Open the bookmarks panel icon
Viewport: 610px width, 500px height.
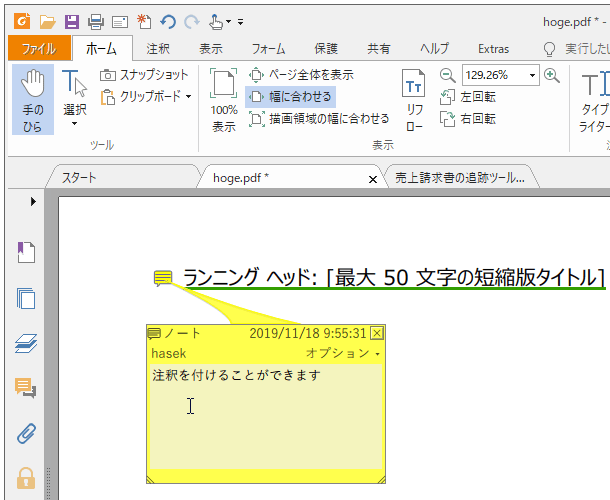26,253
